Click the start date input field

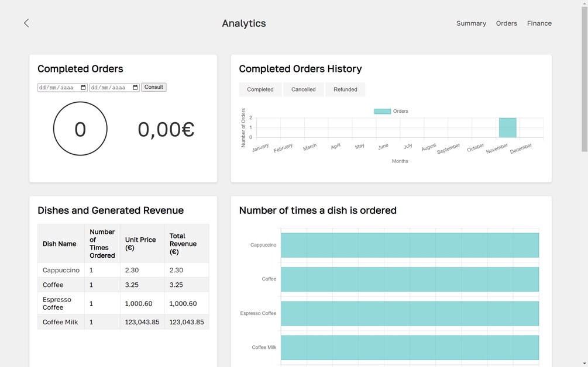(62, 88)
